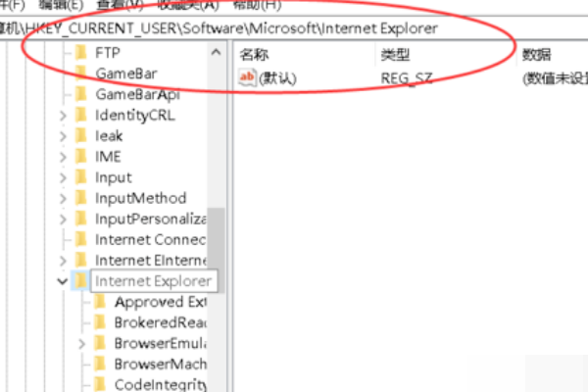Select the BrowserEmul subkey label

coord(161,343)
